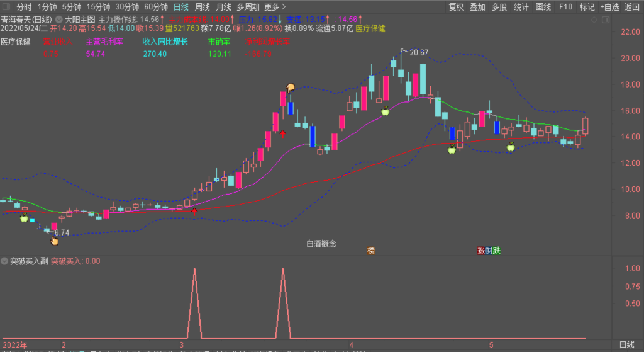Click the pointing hand icon near 6.74 low
Screen dimensions: 644x352
click(54, 239)
